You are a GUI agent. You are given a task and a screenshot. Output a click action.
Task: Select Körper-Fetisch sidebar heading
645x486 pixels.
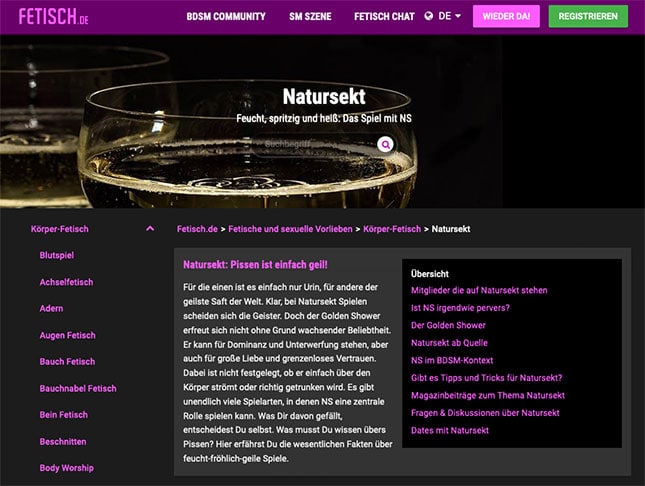tap(60, 229)
